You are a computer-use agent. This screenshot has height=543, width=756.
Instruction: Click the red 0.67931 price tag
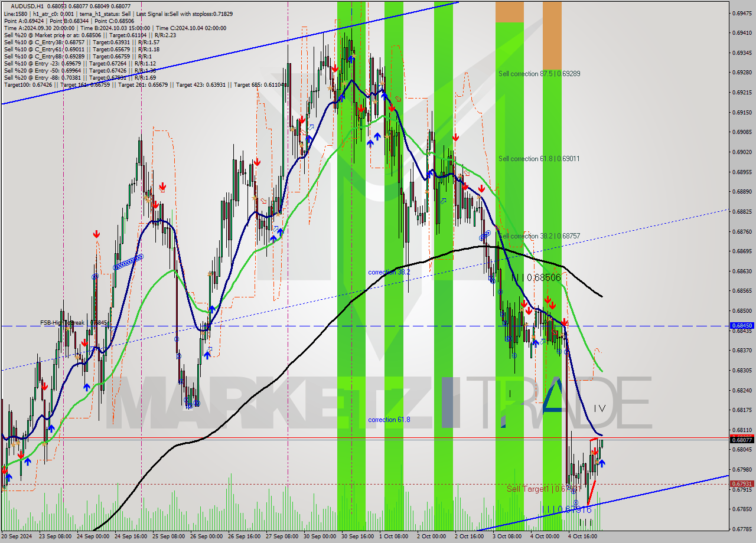pyautogui.click(x=742, y=484)
